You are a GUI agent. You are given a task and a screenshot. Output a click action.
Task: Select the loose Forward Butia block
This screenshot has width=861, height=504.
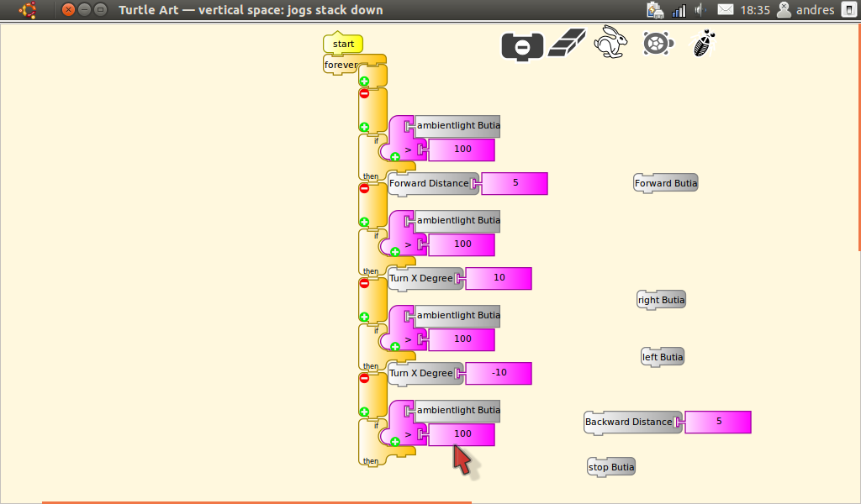click(666, 183)
